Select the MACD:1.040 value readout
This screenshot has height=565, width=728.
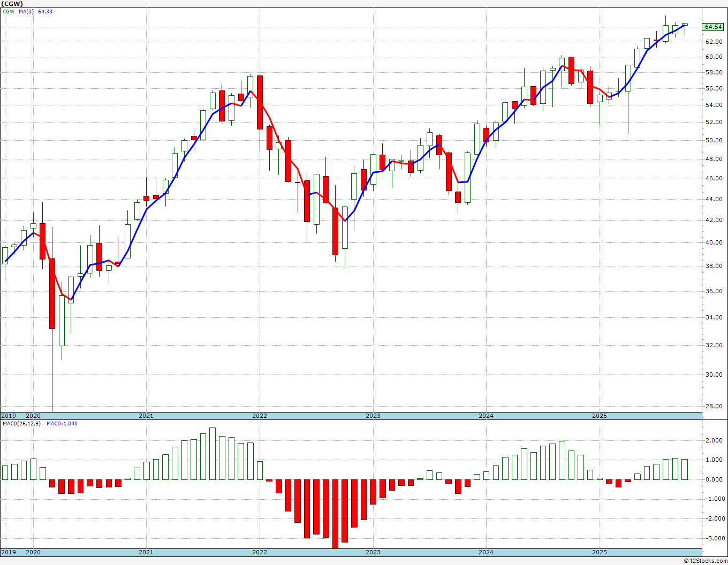[x=62, y=424]
